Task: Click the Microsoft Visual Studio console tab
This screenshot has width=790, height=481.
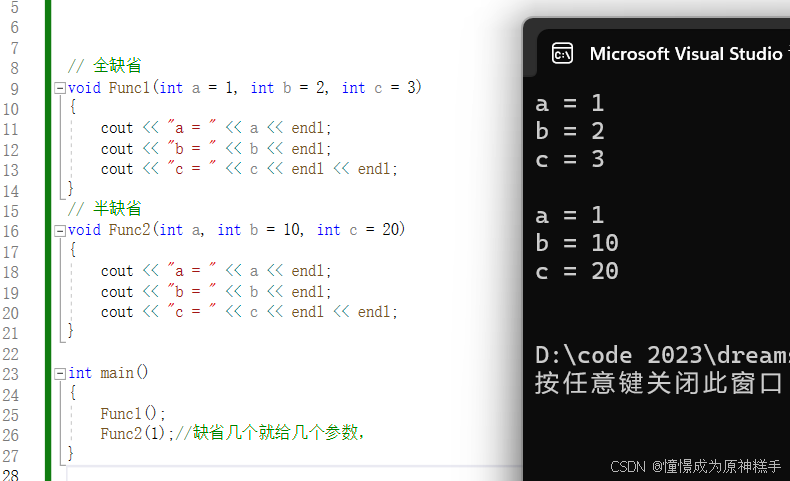Action: pos(686,53)
